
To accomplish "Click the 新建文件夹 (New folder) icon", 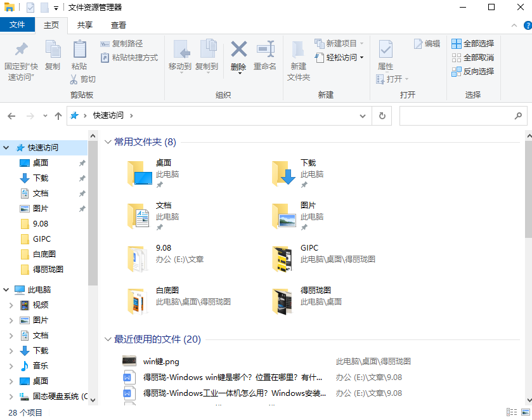I will coord(298,49).
